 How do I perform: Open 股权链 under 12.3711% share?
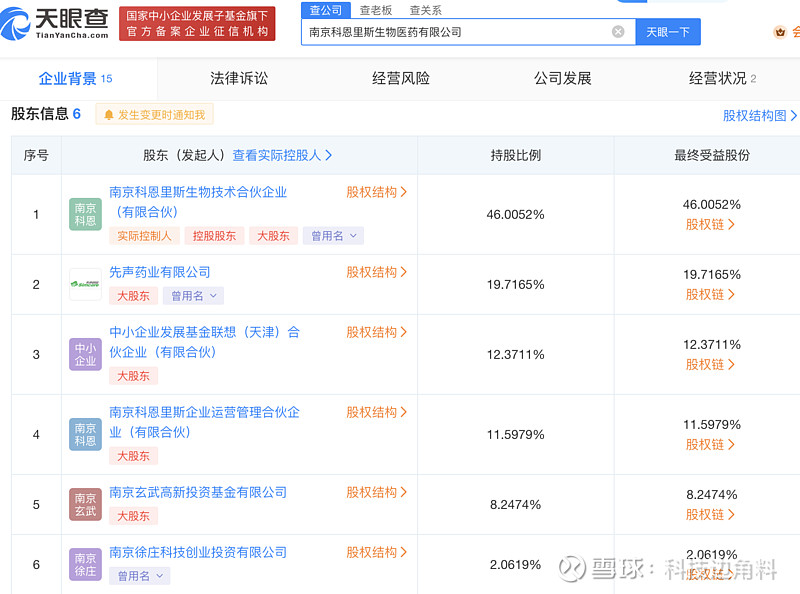point(710,364)
